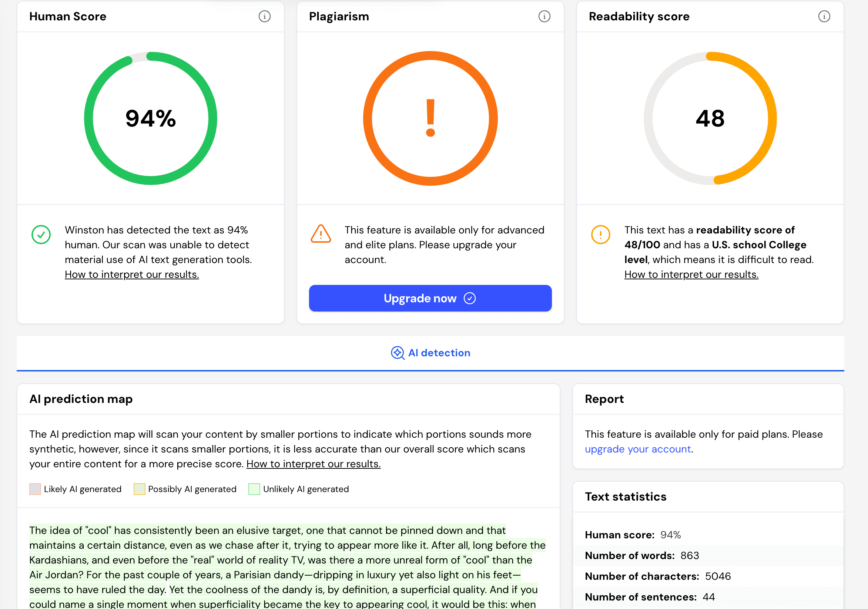This screenshot has height=609, width=868.
Task: Click the Possibly AI generated legend swatch
Action: tap(139, 489)
